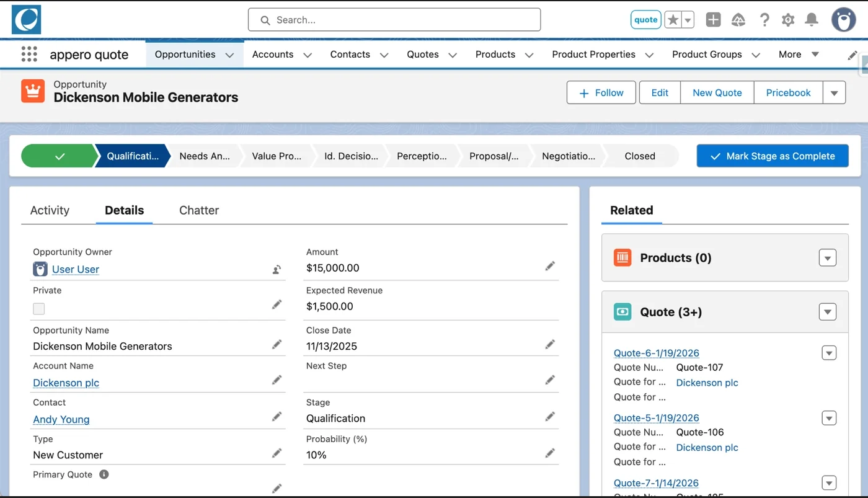Edit the Probability pencil icon
The image size is (868, 498).
[x=550, y=453]
